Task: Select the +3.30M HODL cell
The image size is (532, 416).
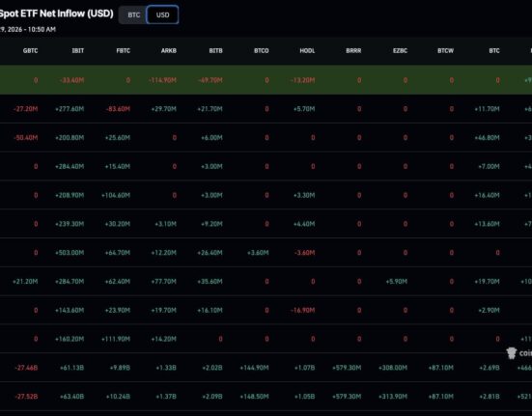Action: coord(304,195)
